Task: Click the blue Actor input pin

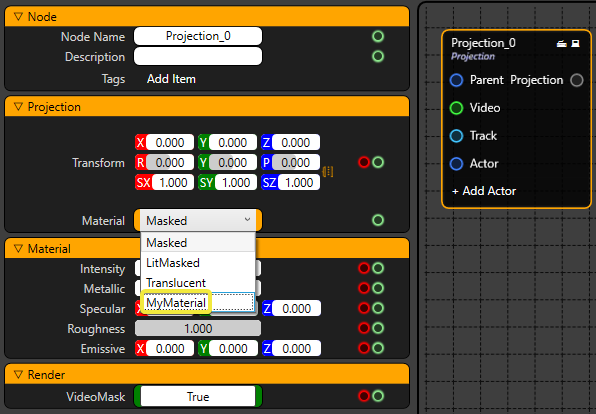Action: coord(456,163)
